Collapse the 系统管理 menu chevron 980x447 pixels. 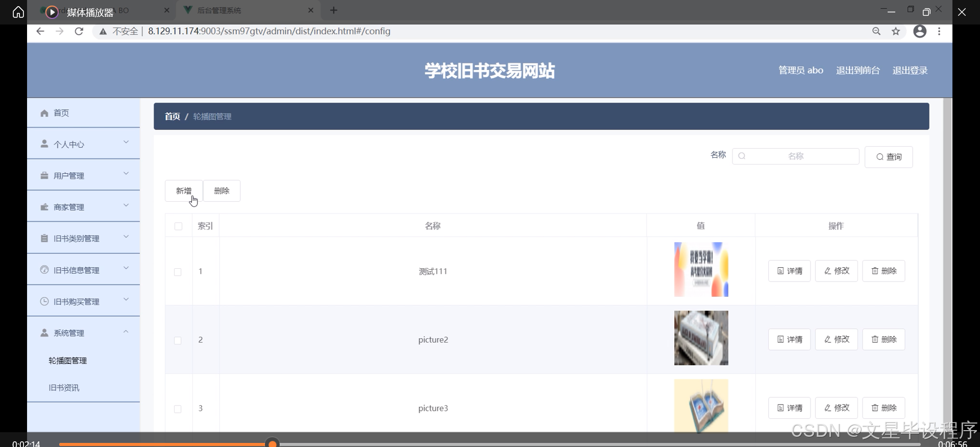tap(126, 332)
